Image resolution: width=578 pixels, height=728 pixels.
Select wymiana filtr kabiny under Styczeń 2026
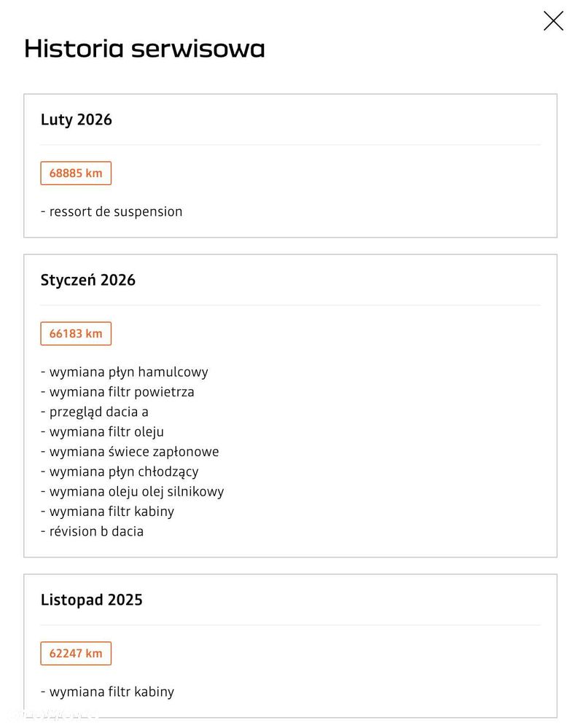pyautogui.click(x=107, y=512)
